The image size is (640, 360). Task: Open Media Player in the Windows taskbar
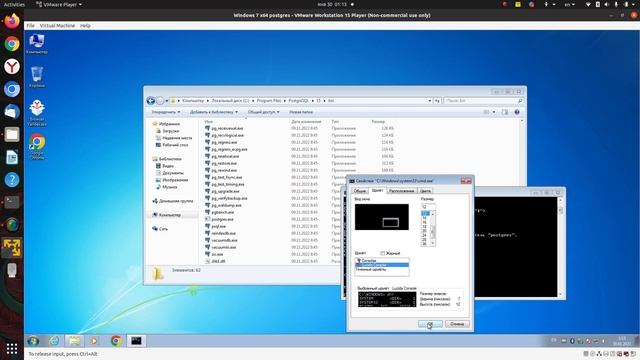tap(94, 341)
